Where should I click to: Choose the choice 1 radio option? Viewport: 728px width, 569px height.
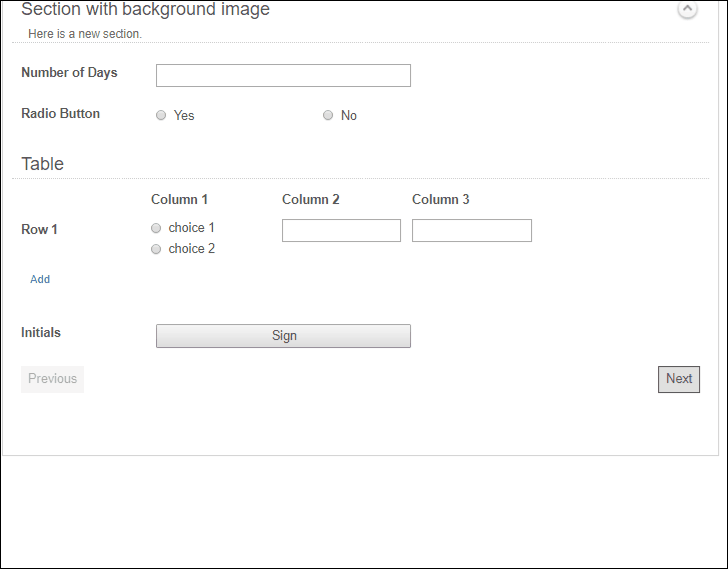coord(156,228)
